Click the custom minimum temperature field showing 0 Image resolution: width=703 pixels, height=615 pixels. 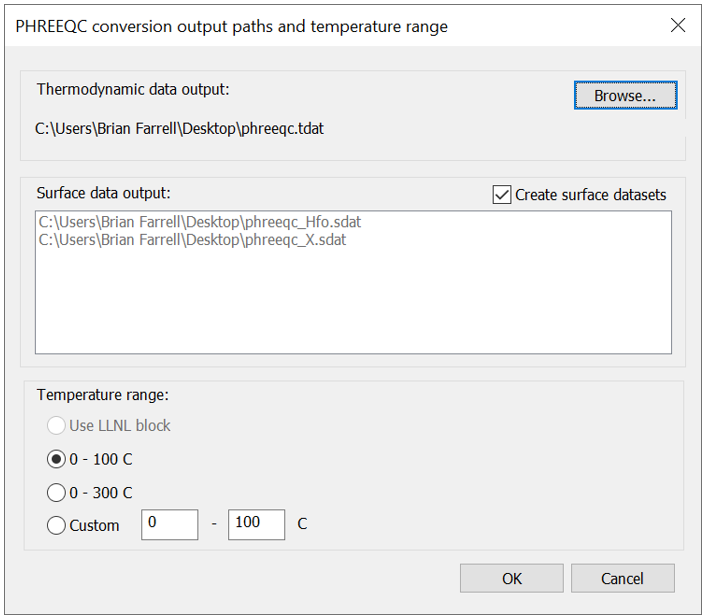pyautogui.click(x=169, y=524)
